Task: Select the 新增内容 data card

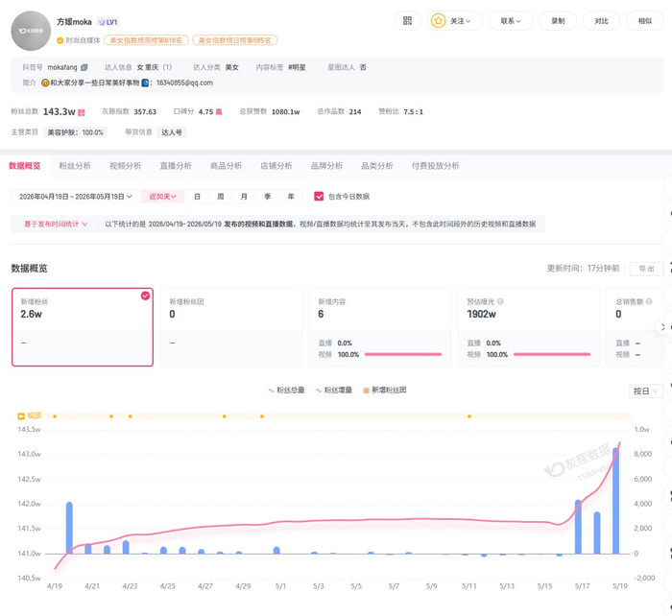Action: pyautogui.click(x=380, y=327)
